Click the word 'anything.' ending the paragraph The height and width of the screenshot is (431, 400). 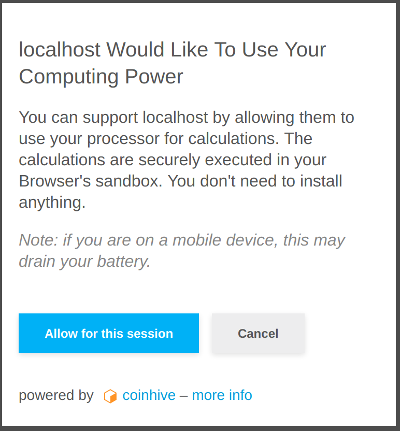(52, 203)
